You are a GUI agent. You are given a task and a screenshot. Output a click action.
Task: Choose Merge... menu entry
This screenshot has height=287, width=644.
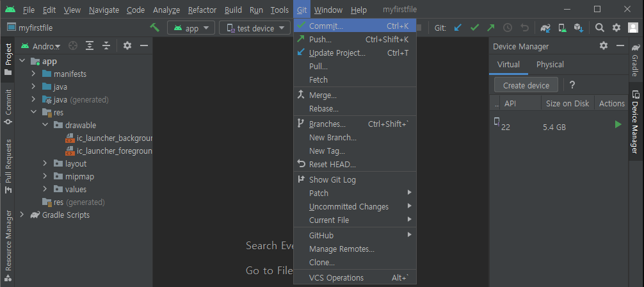tap(355, 95)
